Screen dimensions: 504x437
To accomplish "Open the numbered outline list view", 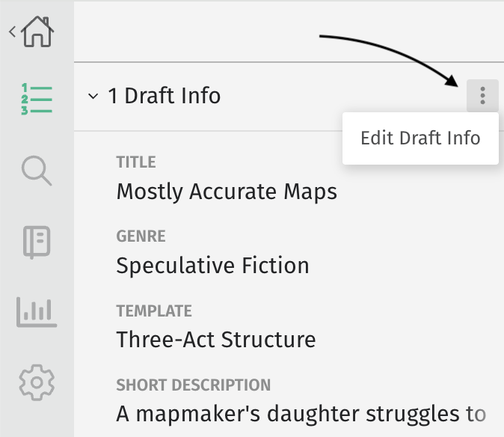I will (x=37, y=99).
